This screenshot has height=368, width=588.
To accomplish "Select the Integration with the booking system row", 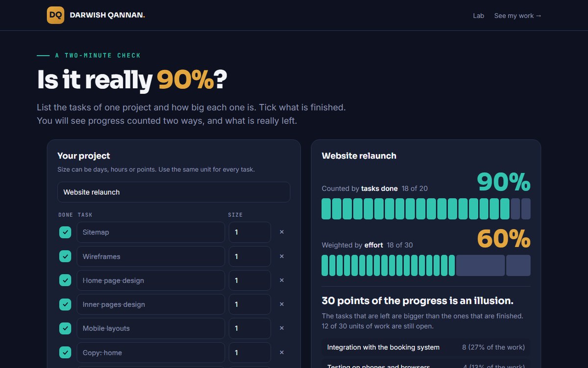I will click(x=426, y=347).
